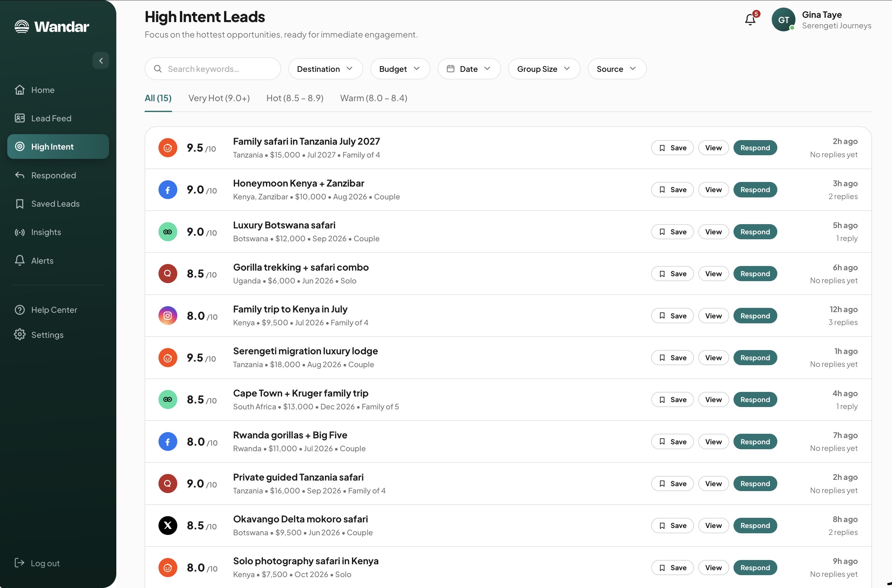The height and width of the screenshot is (588, 892).
Task: Click the calendar icon in Date filter
Action: (x=450, y=69)
